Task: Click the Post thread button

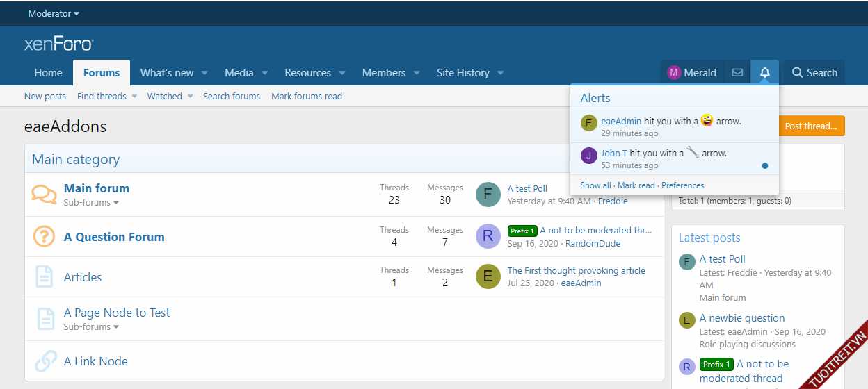Action: click(810, 126)
